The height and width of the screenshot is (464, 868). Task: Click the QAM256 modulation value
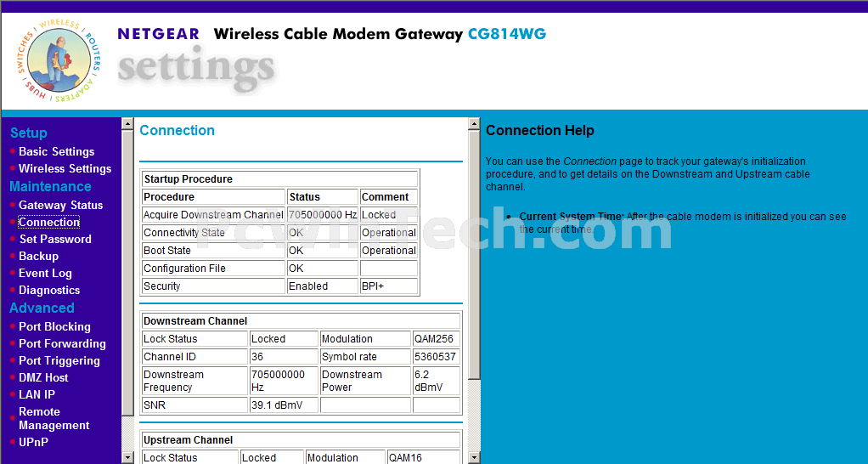tap(437, 339)
